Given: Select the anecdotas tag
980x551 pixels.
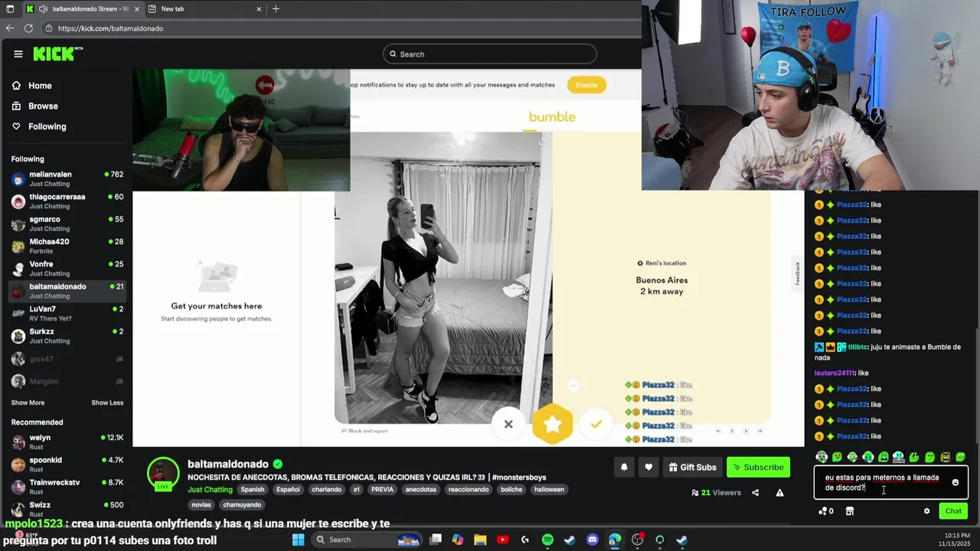Looking at the screenshot, I should [421, 490].
